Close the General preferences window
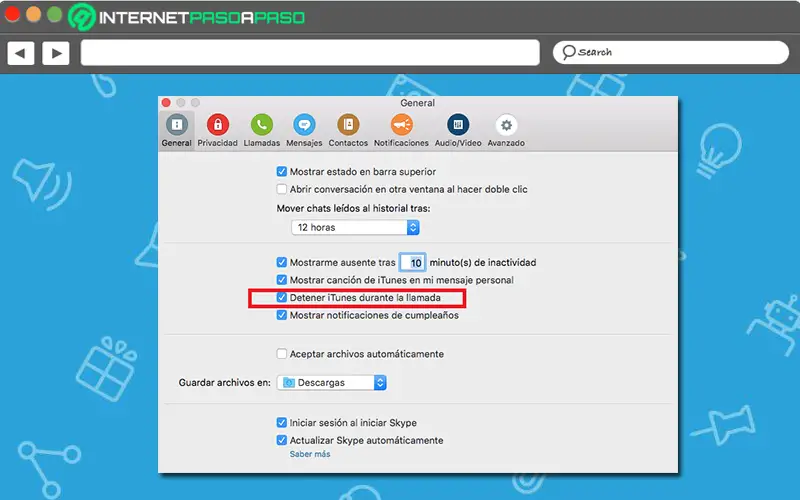The width and height of the screenshot is (800, 500). click(166, 103)
